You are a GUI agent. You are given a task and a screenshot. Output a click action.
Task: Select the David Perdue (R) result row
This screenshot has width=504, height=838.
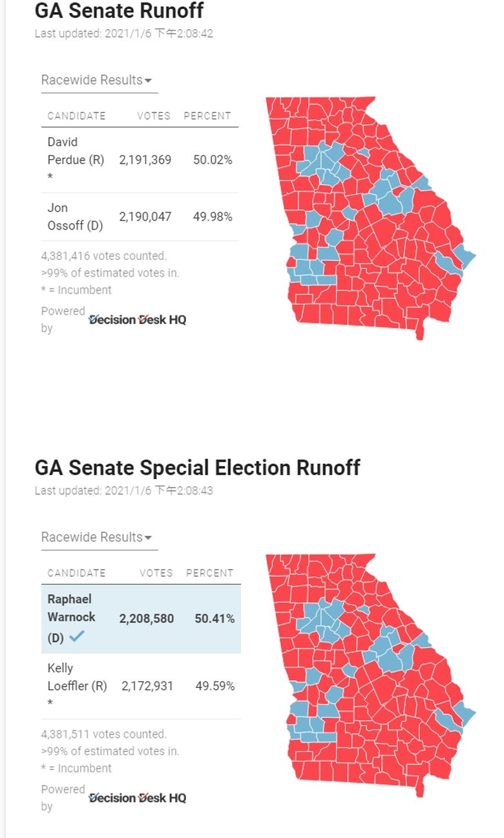tap(140, 160)
